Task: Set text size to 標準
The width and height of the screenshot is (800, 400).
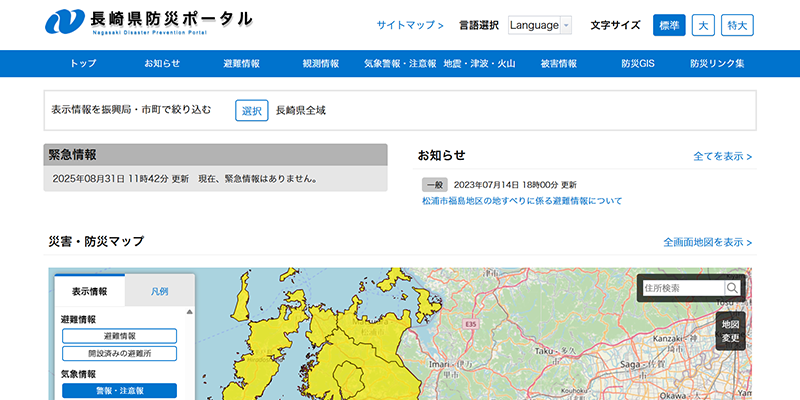Action: [669, 25]
